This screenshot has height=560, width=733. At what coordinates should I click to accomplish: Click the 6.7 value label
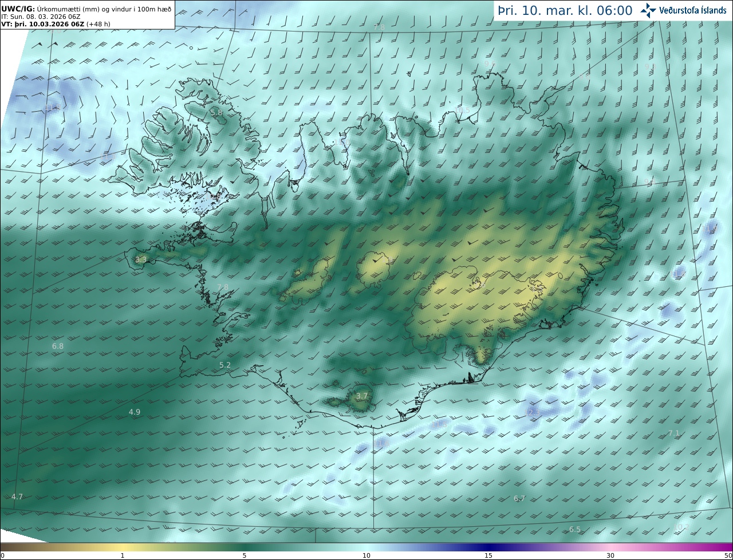coord(519,499)
